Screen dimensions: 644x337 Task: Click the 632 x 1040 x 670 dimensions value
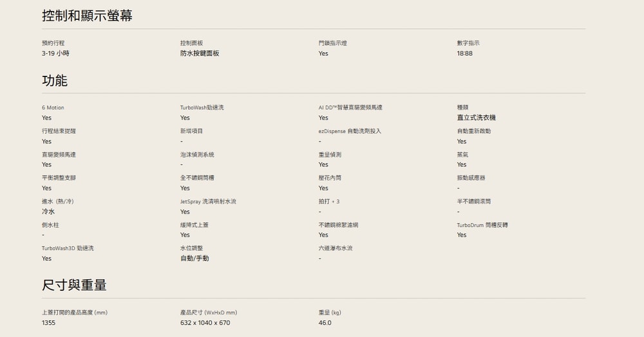click(205, 323)
